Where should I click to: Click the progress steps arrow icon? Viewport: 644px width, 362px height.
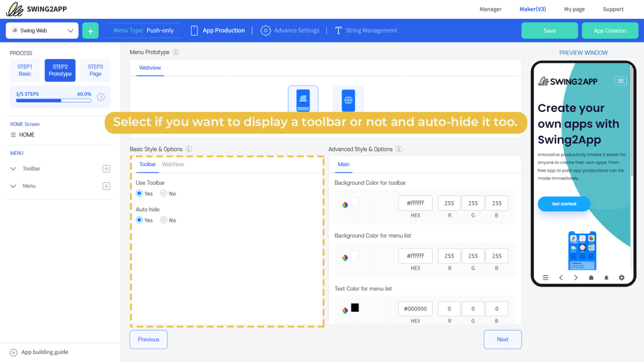[101, 97]
